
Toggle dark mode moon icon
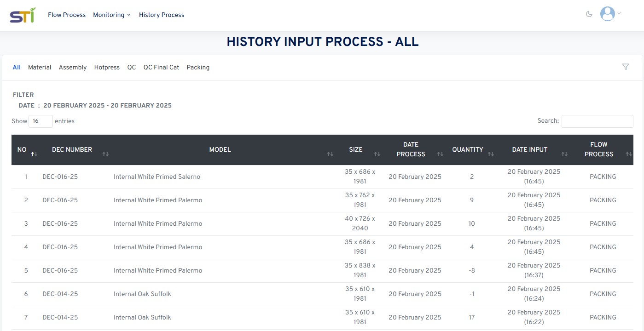[589, 14]
